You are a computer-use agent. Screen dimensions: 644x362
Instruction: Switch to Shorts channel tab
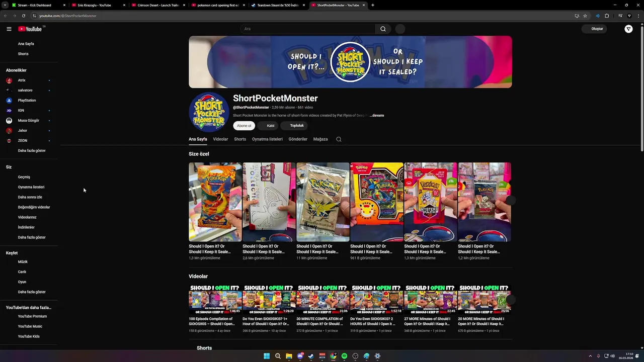click(x=240, y=139)
